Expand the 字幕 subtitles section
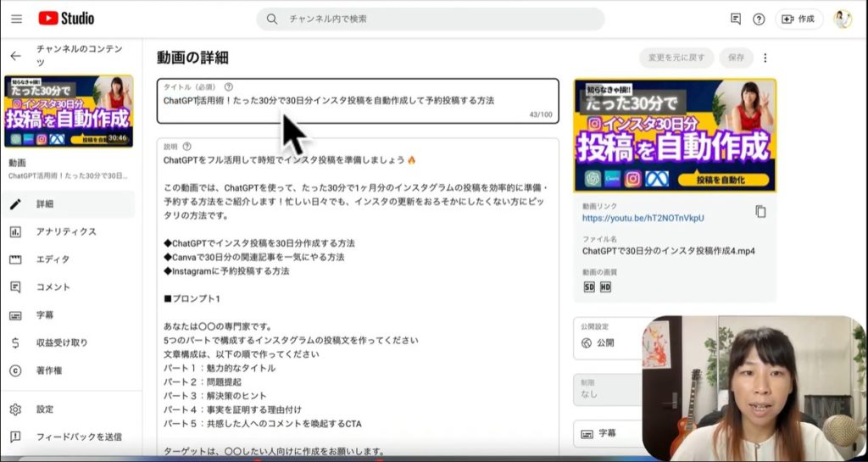The height and width of the screenshot is (462, 868). [606, 433]
